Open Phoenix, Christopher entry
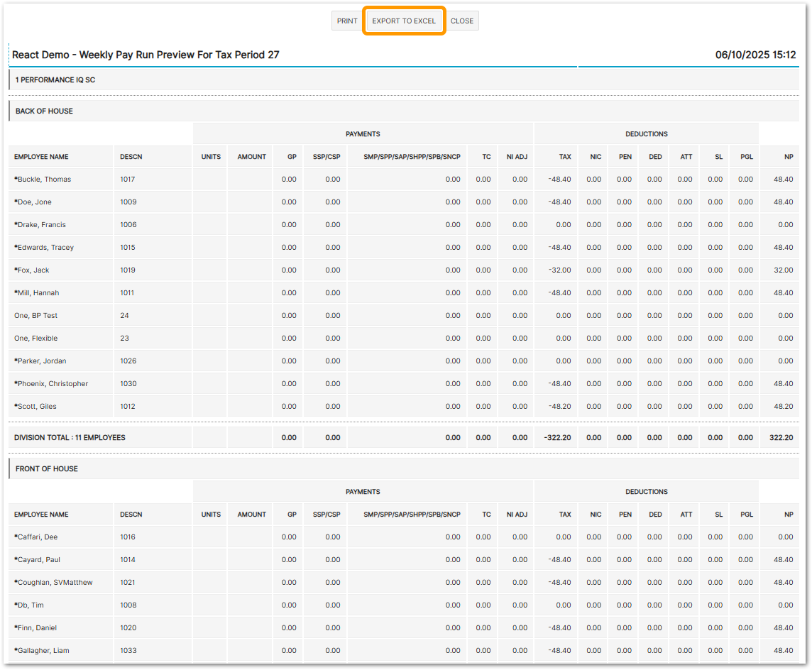812x670 pixels. pos(53,384)
